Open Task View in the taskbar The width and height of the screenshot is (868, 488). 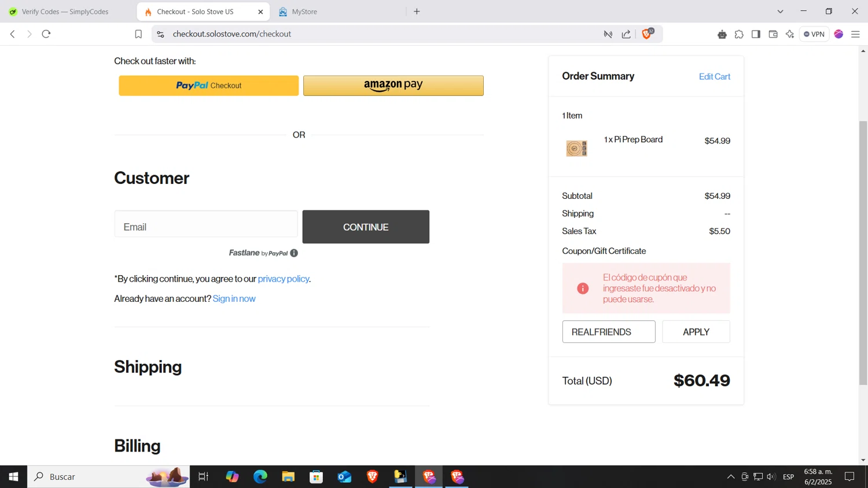tap(204, 476)
